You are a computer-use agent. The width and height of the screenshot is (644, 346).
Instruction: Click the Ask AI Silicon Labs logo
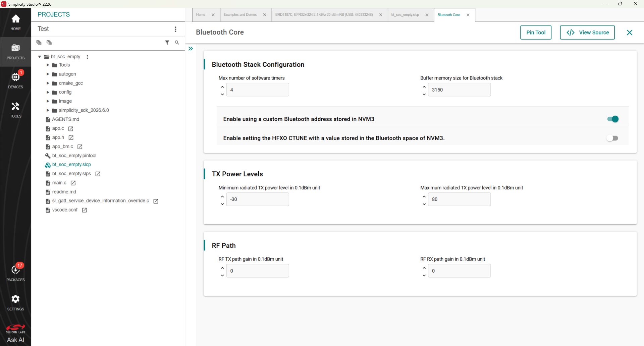pyautogui.click(x=15, y=334)
